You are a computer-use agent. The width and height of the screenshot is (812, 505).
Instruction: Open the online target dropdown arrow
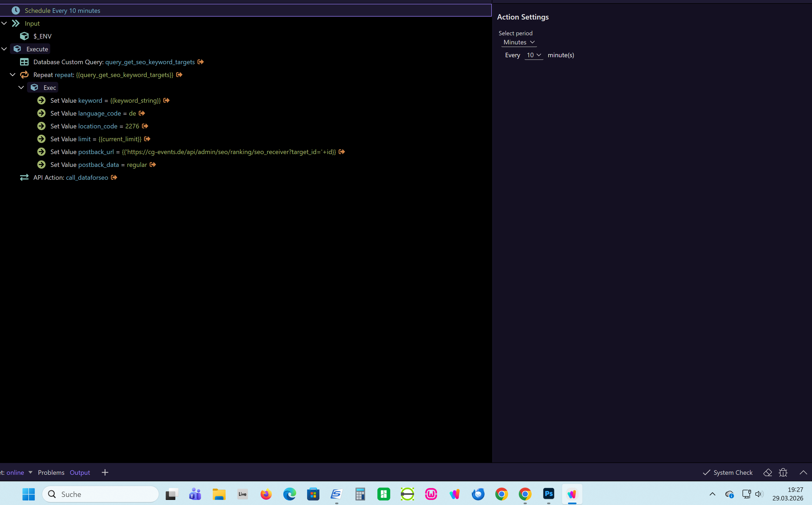click(x=30, y=472)
